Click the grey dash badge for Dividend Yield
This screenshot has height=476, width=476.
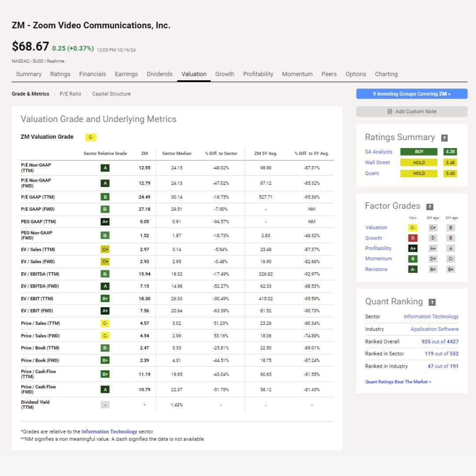click(105, 405)
